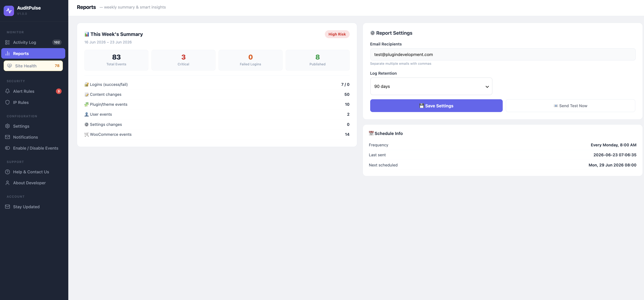Click 'Mon, 29 Jun 2026 08:00' next scheduled
Viewport: 644px width, 300px height.
(x=612, y=165)
